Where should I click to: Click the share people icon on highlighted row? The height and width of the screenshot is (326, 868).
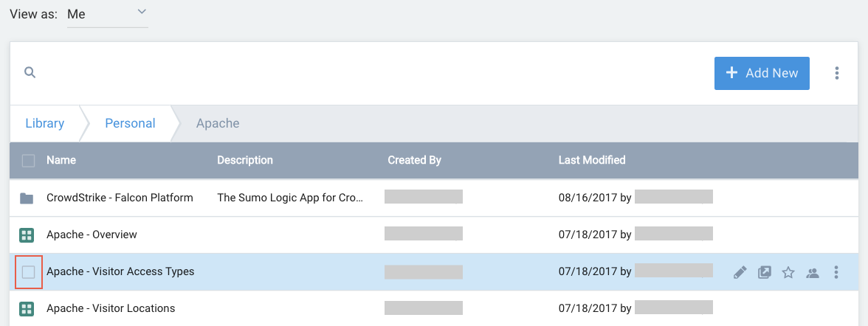[813, 272]
